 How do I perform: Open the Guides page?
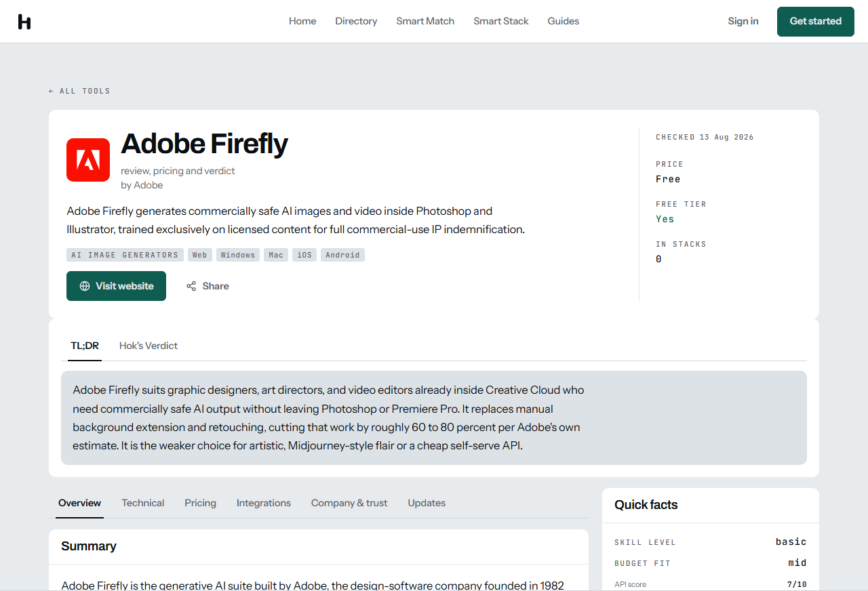[564, 21]
